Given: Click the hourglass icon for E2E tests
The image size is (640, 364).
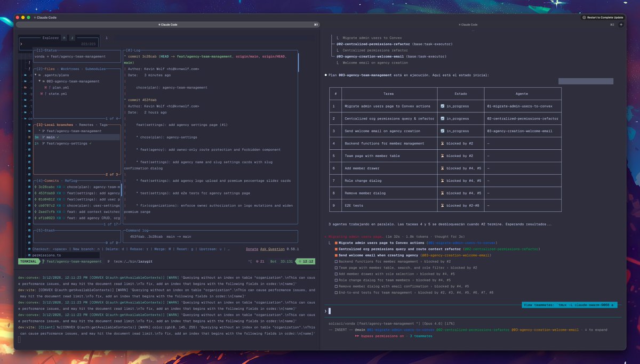Looking at the screenshot, I should tap(443, 205).
